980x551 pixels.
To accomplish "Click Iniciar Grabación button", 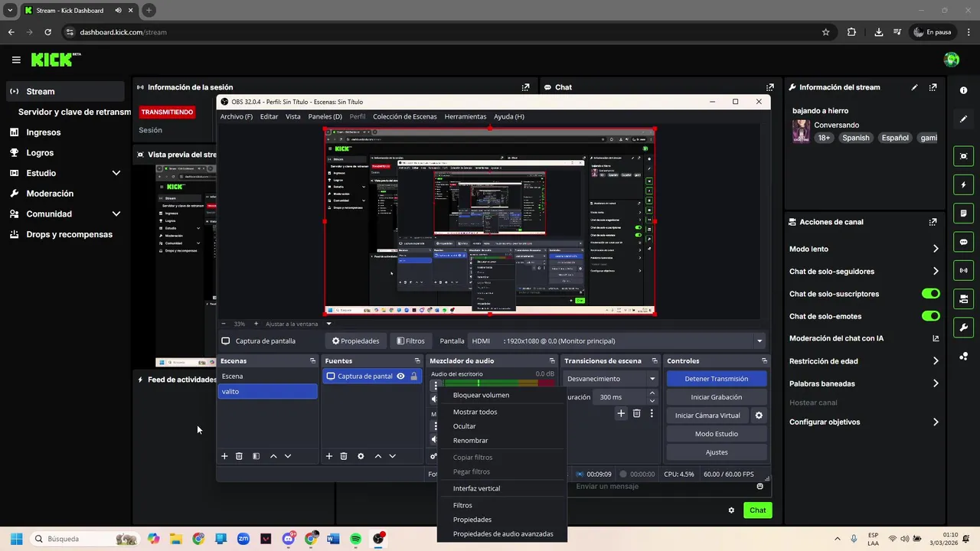I will point(717,397).
